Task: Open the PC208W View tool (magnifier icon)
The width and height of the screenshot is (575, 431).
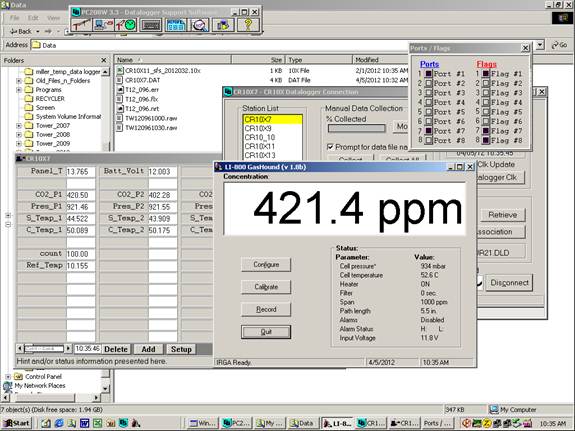Action: pos(199,25)
